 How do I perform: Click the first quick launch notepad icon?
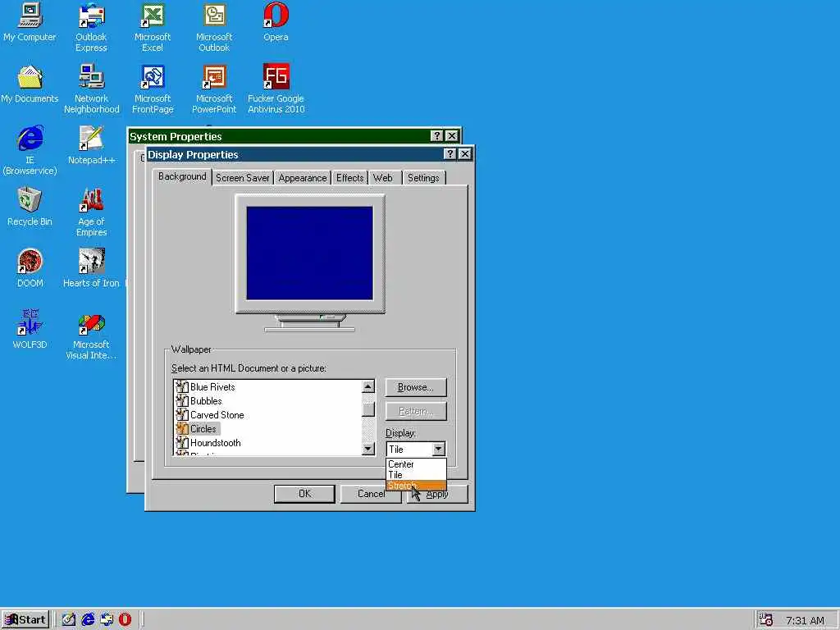tap(69, 620)
